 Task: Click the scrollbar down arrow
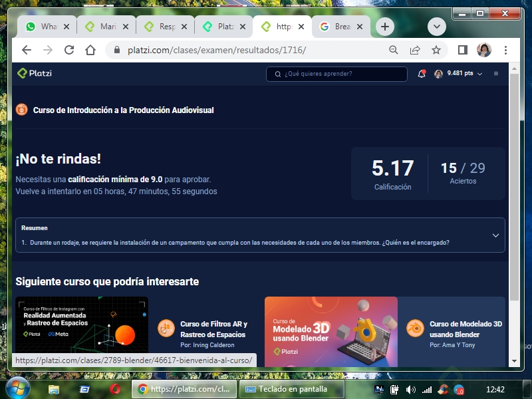coord(514,361)
